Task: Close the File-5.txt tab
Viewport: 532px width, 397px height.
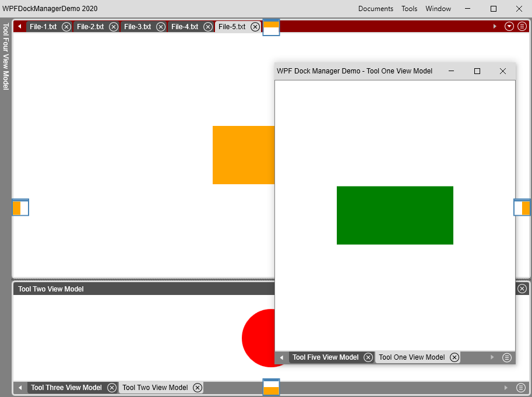Action: point(255,27)
